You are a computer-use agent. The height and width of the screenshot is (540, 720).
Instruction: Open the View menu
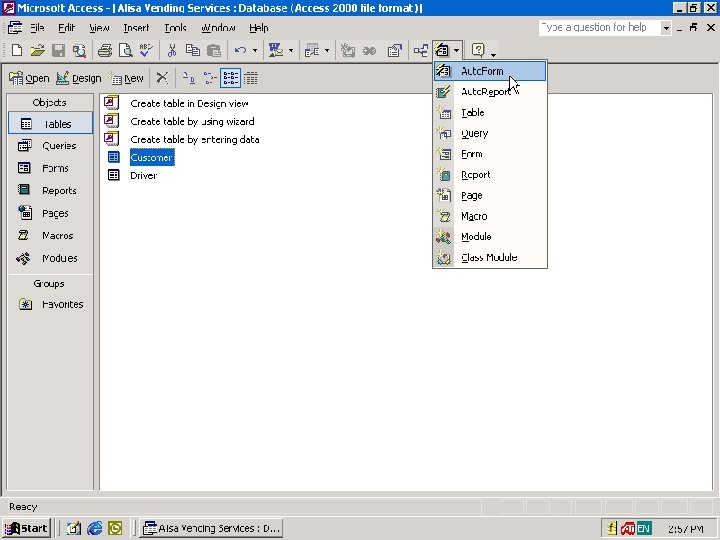(99, 28)
